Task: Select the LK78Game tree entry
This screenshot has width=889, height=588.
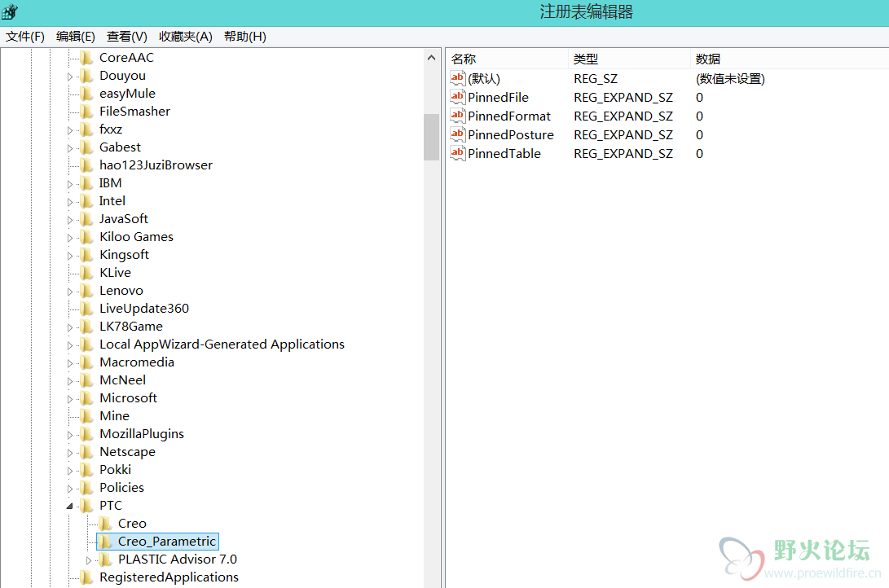Action: click(x=131, y=327)
